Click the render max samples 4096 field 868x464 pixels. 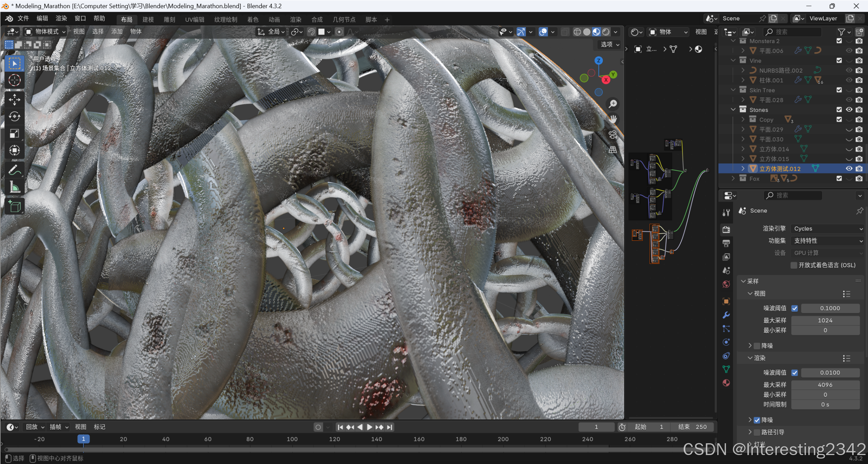(825, 385)
